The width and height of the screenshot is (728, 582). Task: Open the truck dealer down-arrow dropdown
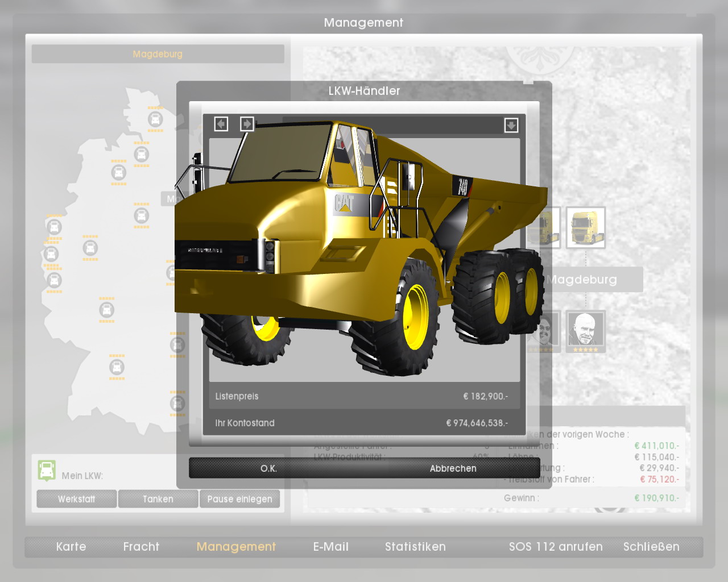click(511, 125)
